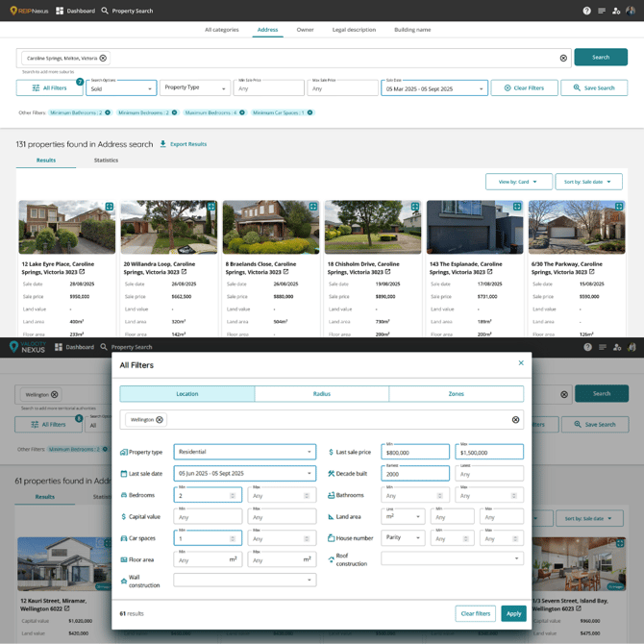
Task: Select the Zones filter mode
Action: 456,393
